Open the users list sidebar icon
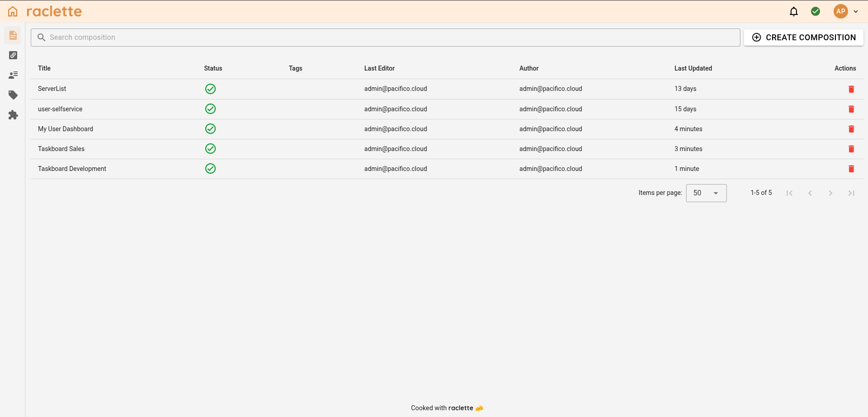This screenshot has width=868, height=417. click(13, 75)
